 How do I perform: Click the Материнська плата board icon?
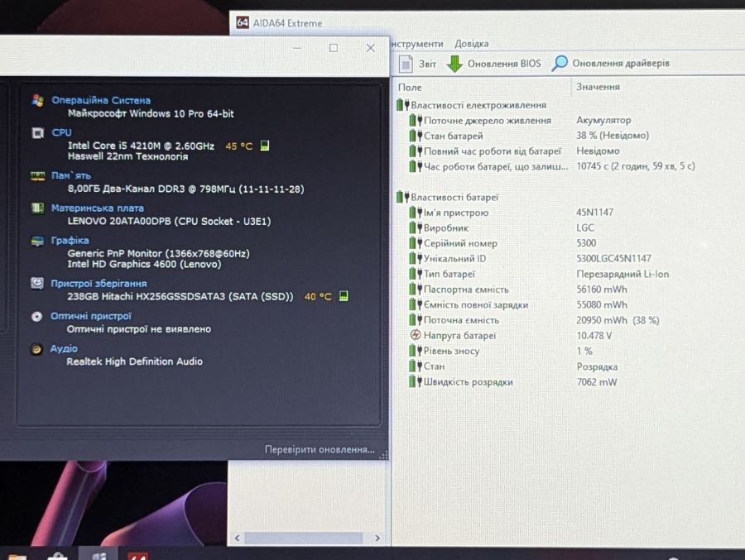pos(37,208)
